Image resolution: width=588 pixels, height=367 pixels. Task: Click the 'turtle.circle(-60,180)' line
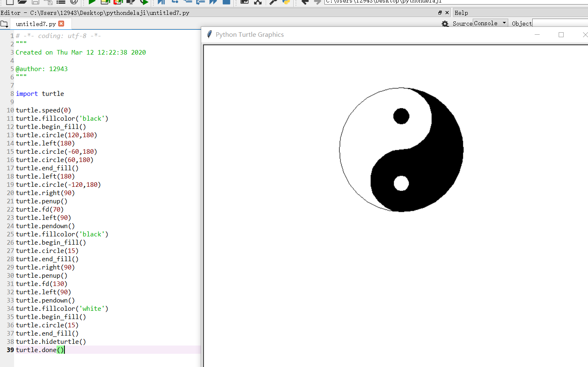[x=57, y=152]
